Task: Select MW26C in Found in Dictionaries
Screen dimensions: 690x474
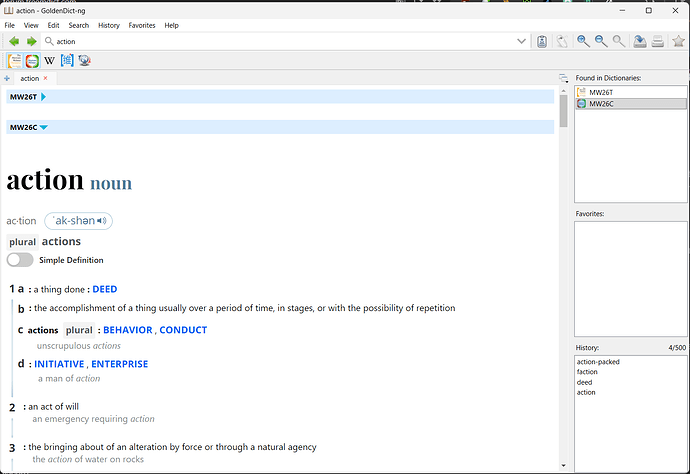Action: pos(630,104)
